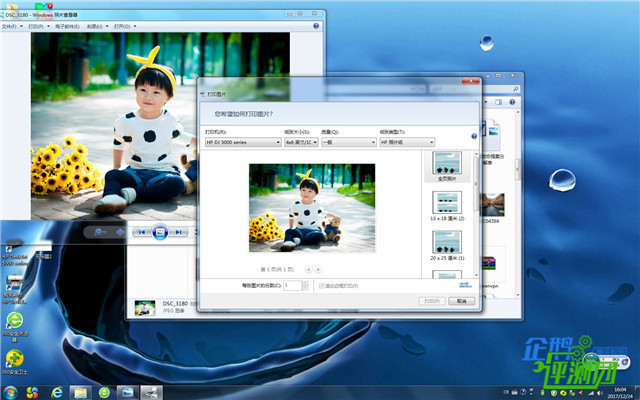Image resolution: width=640 pixels, height=400 pixels.
Task: Click the Explorer window vertical scrollbar
Action: 518,169
